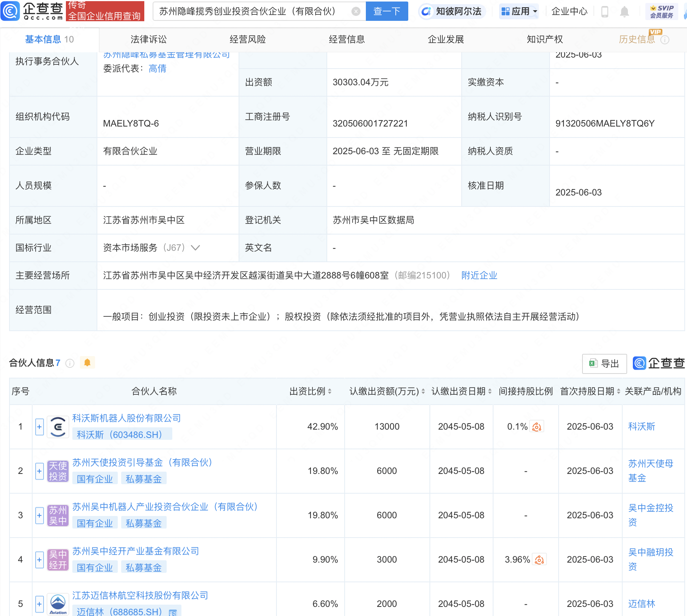Image resolution: width=687 pixels, height=616 pixels.
Task: Open related 迈信林 link
Action: click(x=642, y=604)
